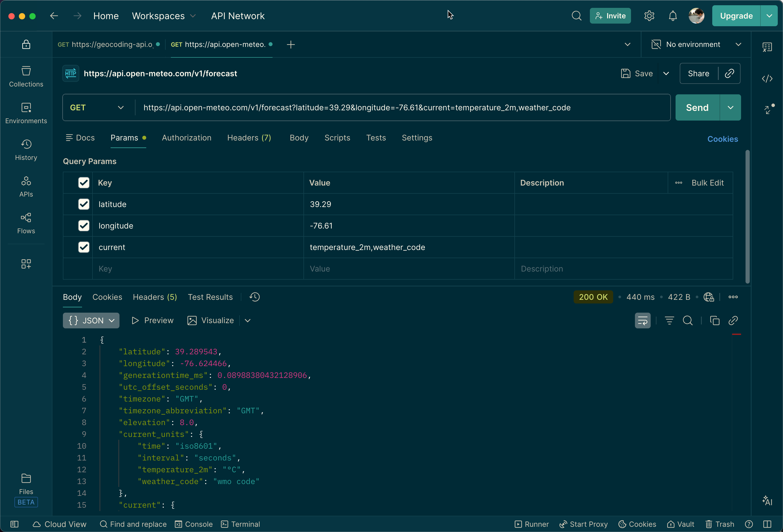Open the response history clock icon
783x532 pixels.
pos(255,297)
